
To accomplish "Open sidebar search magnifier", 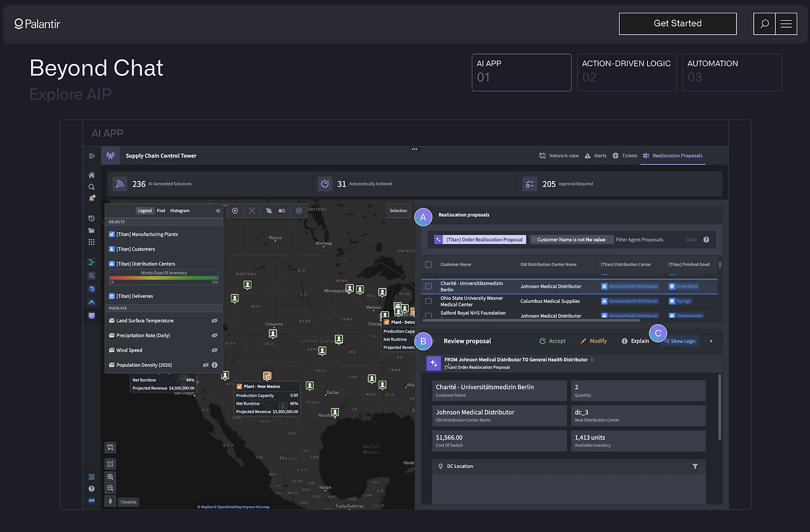I will (x=92, y=187).
